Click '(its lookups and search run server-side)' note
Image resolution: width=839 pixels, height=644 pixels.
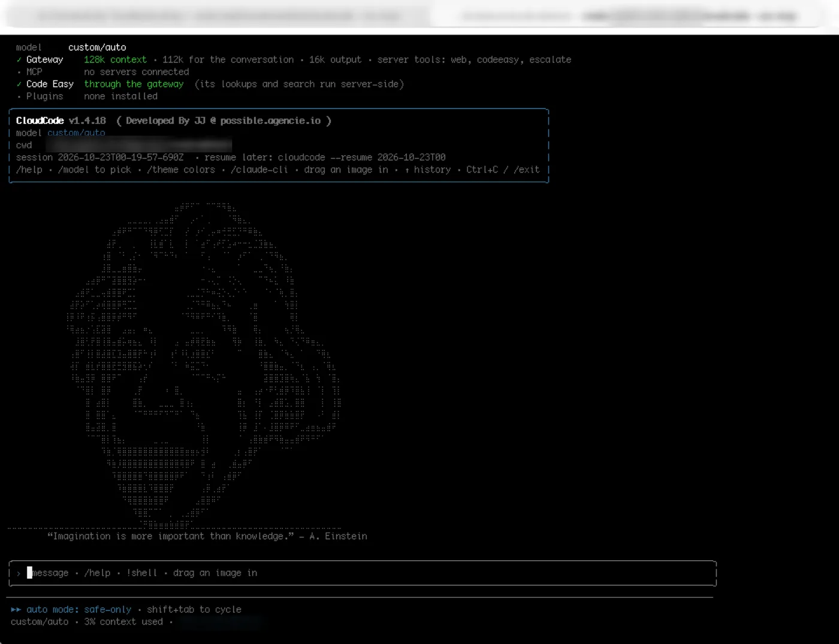[299, 84]
